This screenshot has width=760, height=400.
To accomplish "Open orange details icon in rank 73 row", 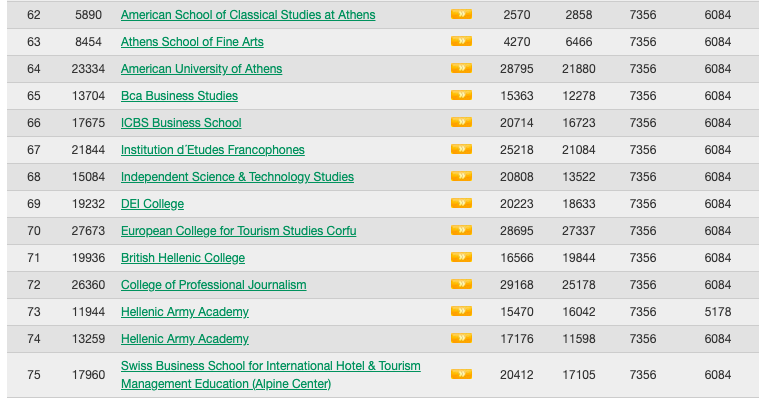I will 461,311.
